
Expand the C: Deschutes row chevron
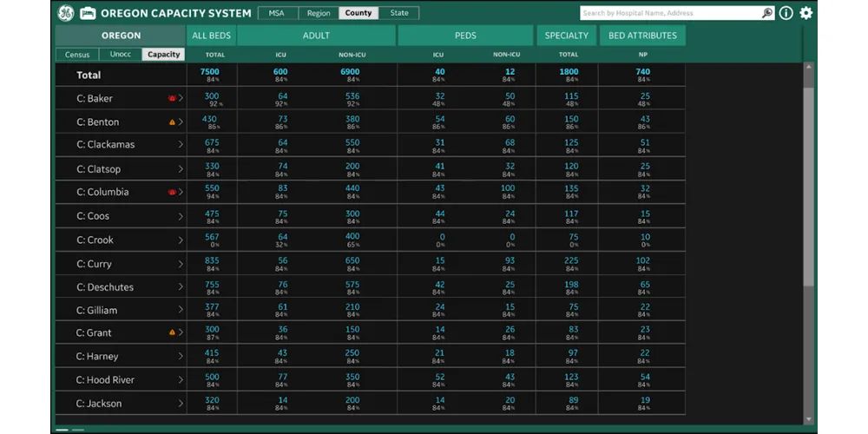point(181,287)
